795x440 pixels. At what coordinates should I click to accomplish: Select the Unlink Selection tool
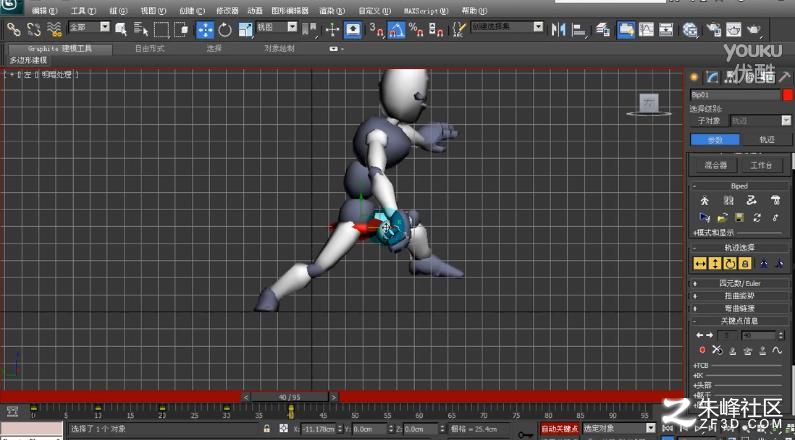point(33,29)
